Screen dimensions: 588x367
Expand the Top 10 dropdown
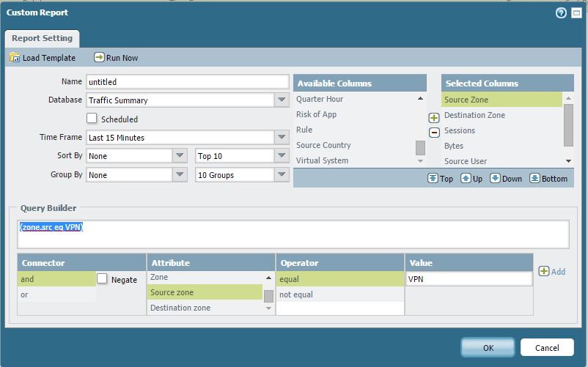pos(282,156)
